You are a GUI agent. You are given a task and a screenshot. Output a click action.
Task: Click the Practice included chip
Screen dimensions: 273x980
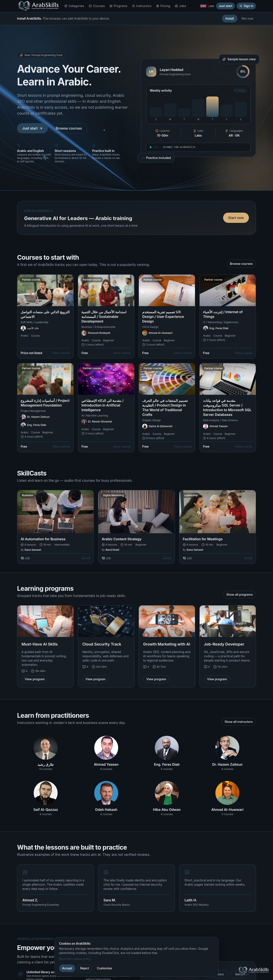click(x=156, y=158)
